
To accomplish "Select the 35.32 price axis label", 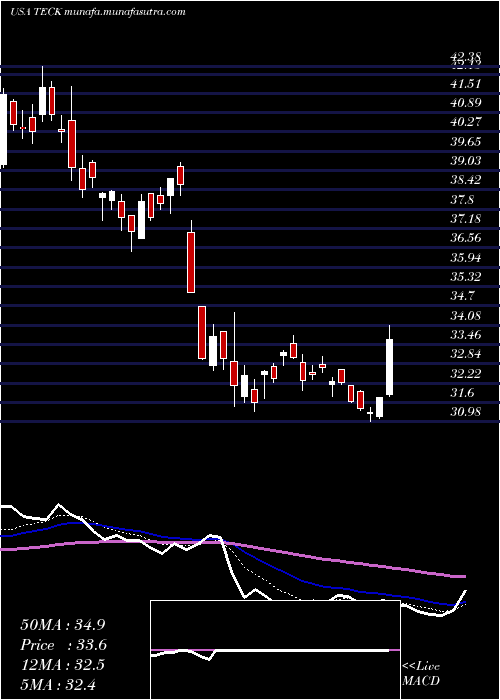I will (x=466, y=277).
